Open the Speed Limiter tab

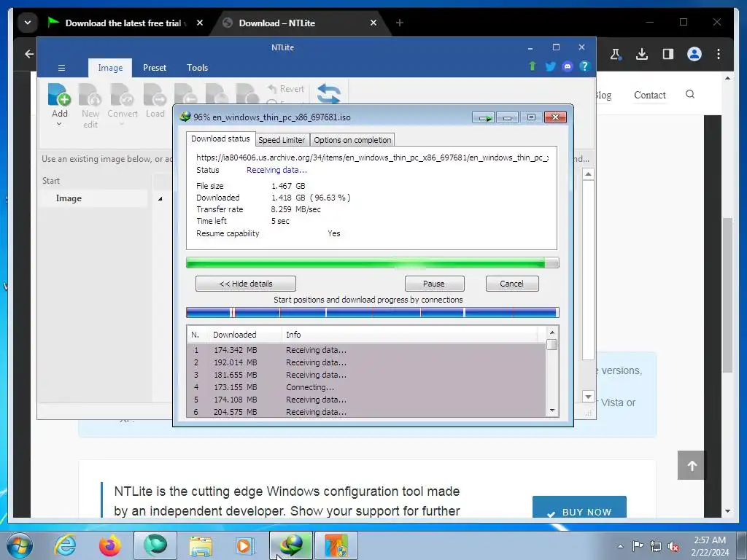click(282, 140)
